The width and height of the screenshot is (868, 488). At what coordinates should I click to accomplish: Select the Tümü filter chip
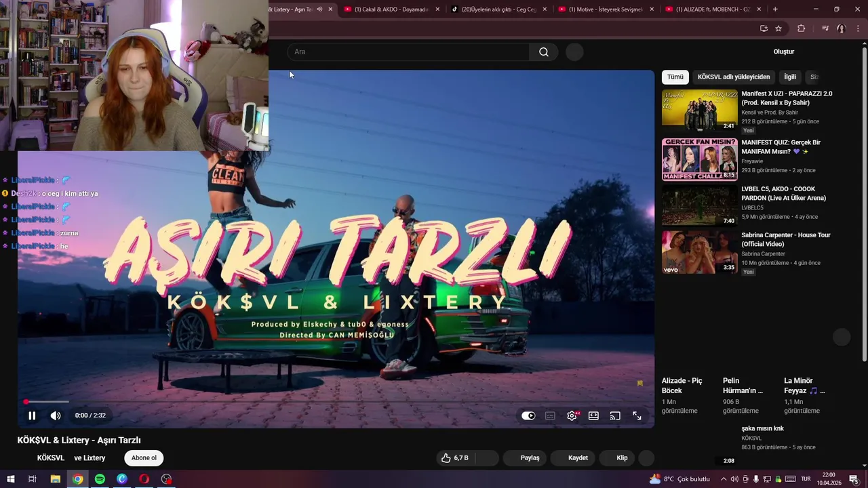tap(675, 77)
